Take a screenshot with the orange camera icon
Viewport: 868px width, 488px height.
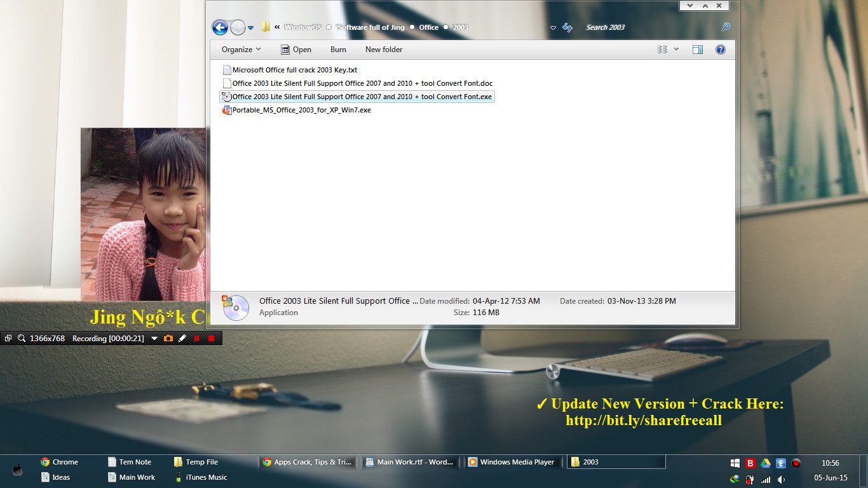point(168,339)
